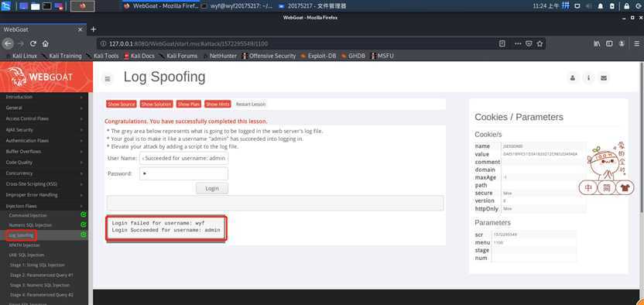Collapse the Injection Flaws category
Image resolution: width=644 pixels, height=305 pixels.
click(x=44, y=206)
